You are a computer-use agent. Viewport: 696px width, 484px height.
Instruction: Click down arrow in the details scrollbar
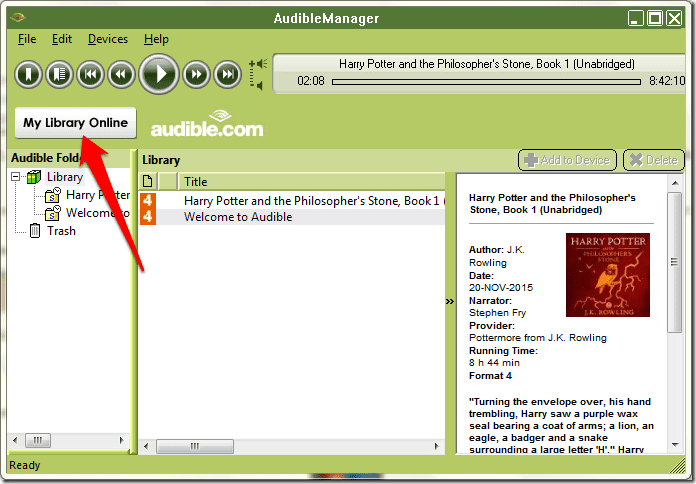click(x=675, y=444)
